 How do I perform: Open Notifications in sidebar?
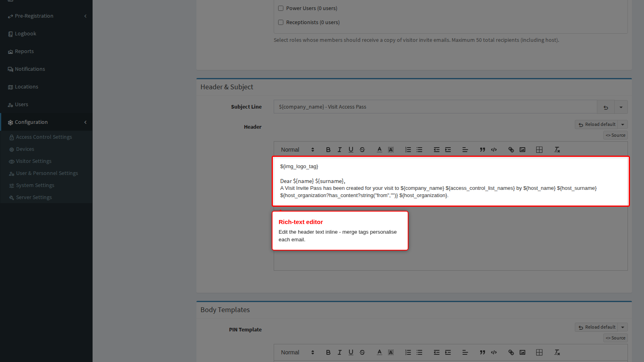point(46,69)
